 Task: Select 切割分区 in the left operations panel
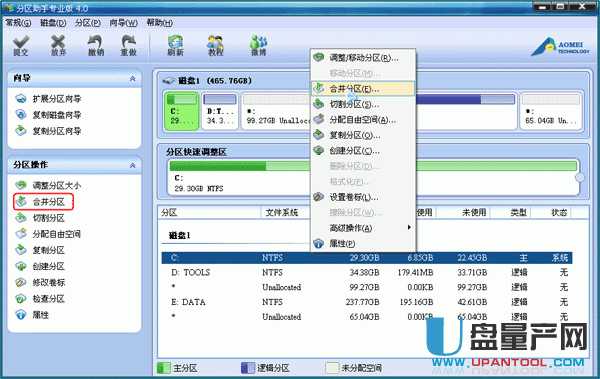point(40,218)
